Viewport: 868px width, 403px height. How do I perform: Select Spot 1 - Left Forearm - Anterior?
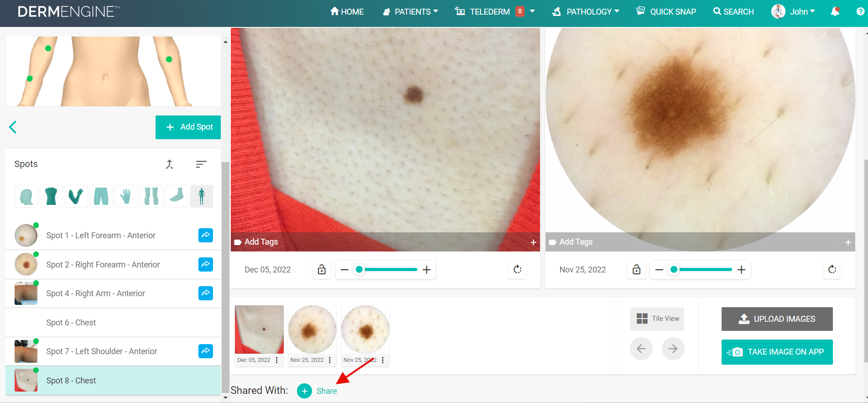pos(113,236)
